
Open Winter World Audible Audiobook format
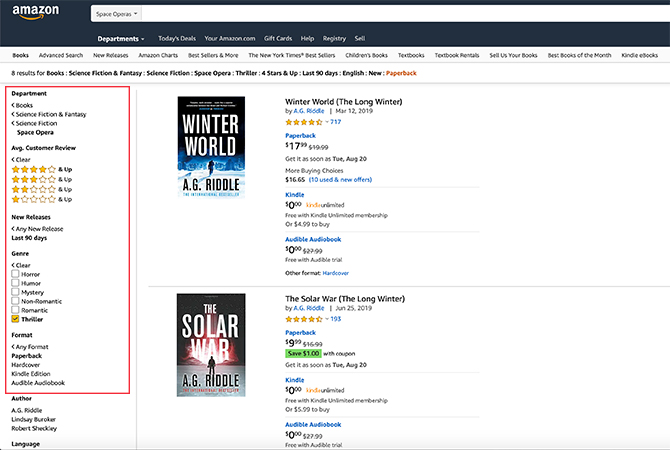pyautogui.click(x=313, y=239)
